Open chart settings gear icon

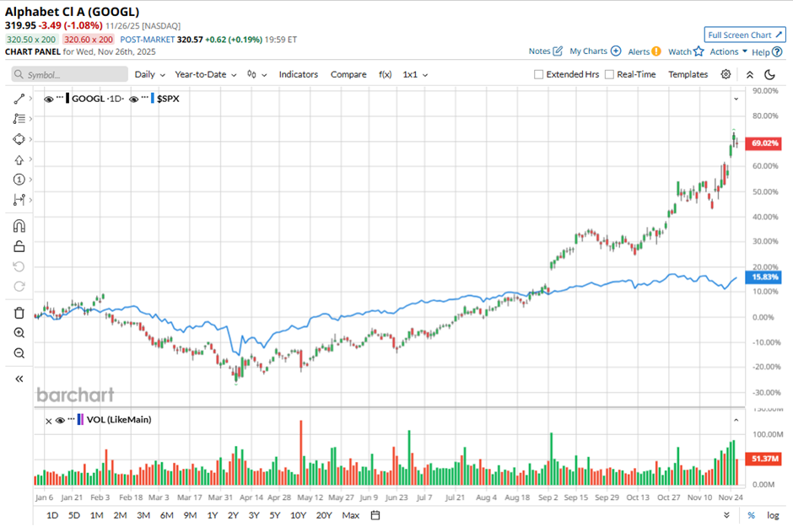726,74
